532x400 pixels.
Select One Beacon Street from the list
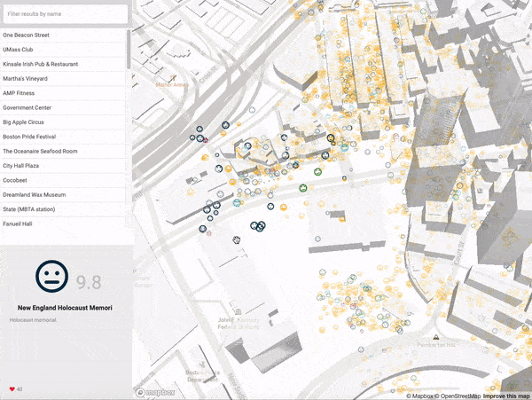click(x=64, y=35)
